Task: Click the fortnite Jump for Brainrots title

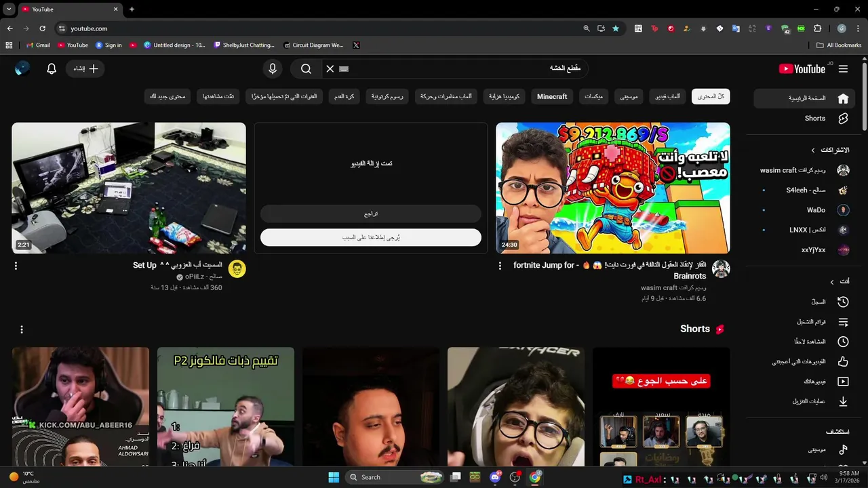Action: pos(610,270)
